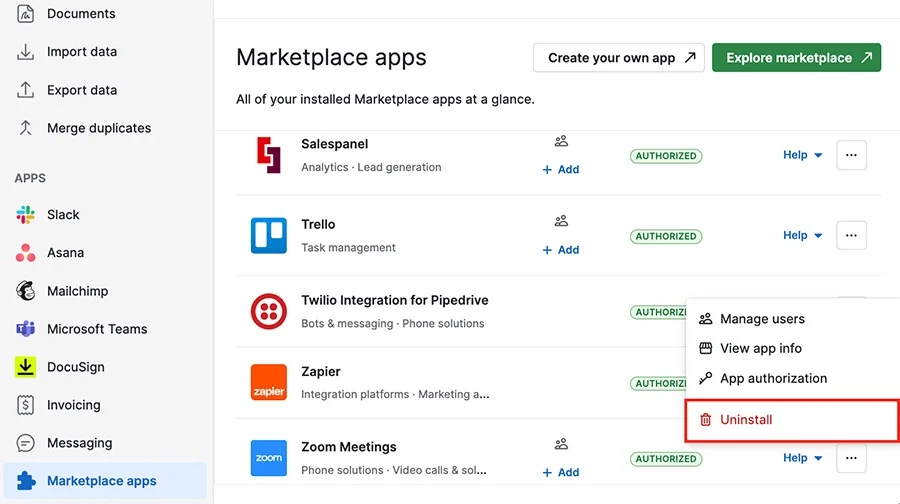Click the Twilio Integration for Pipedrive title
This screenshot has width=900, height=504.
pyautogui.click(x=395, y=300)
